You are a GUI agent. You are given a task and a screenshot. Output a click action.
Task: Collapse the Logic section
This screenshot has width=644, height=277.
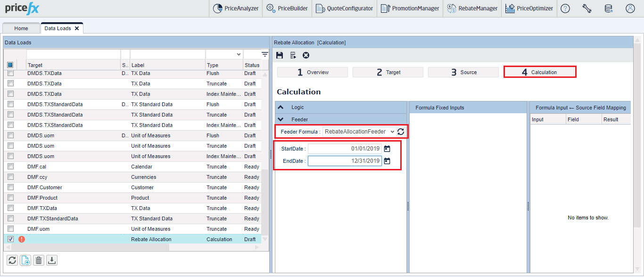click(281, 108)
